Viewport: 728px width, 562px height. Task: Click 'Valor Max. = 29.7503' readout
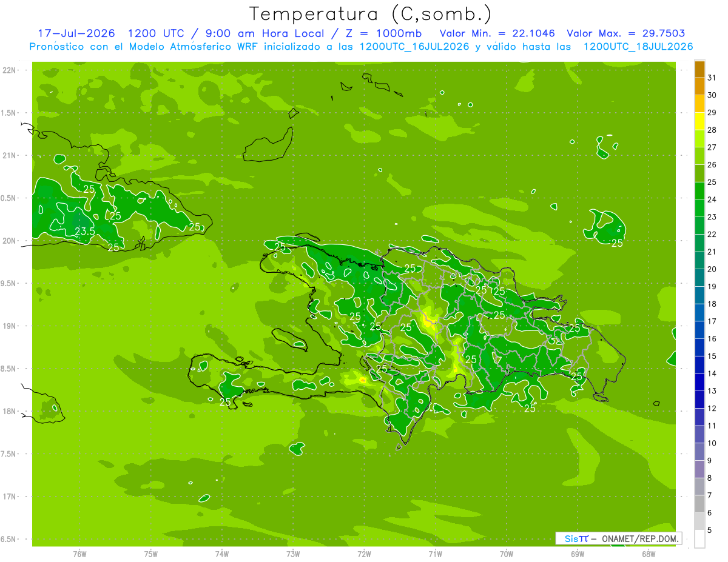[626, 33]
